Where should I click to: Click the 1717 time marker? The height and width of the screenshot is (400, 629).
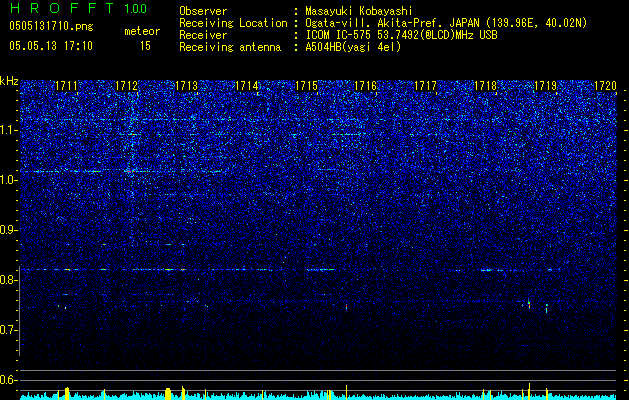click(x=425, y=86)
